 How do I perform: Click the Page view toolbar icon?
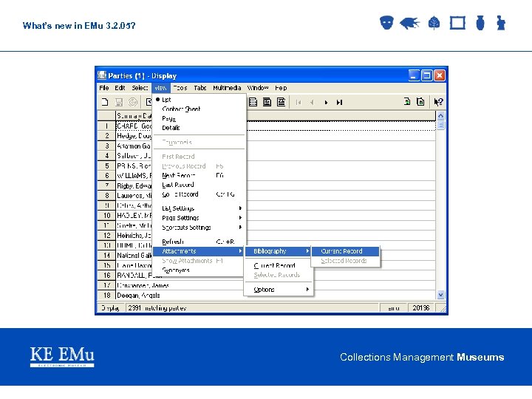point(281,102)
